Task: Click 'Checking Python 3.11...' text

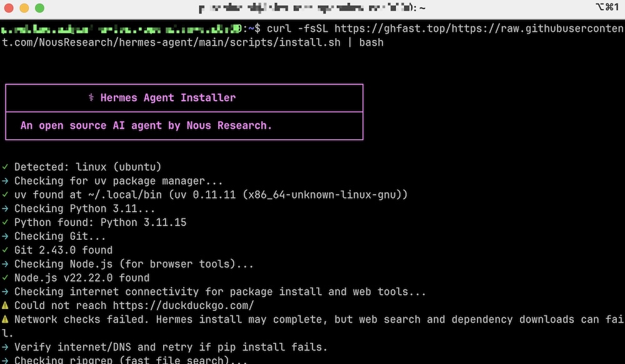Action: pyautogui.click(x=84, y=209)
